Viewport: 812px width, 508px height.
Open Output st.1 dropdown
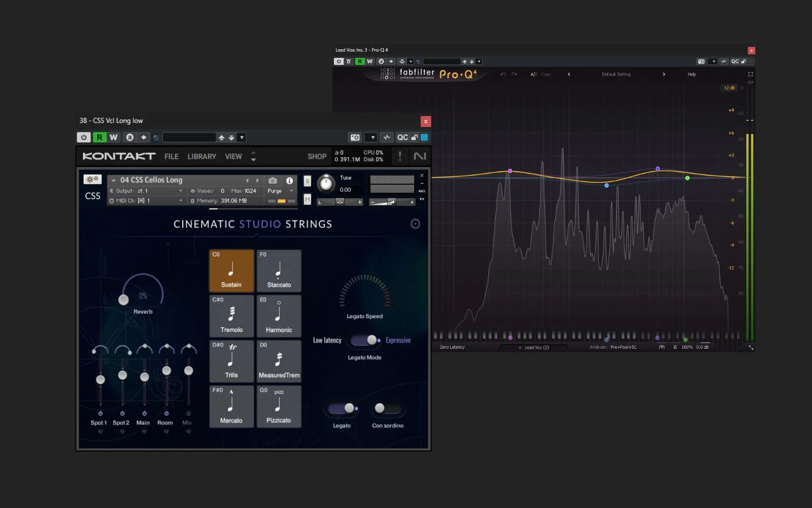pos(146,191)
